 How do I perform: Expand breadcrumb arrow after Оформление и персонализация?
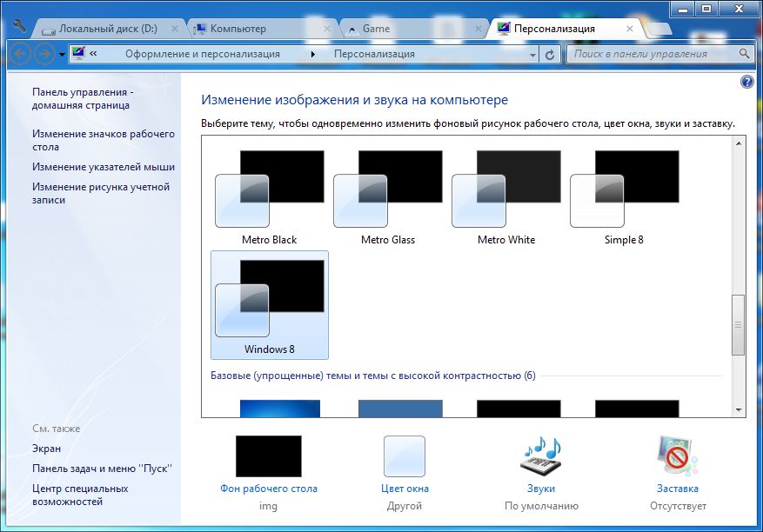[x=313, y=54]
